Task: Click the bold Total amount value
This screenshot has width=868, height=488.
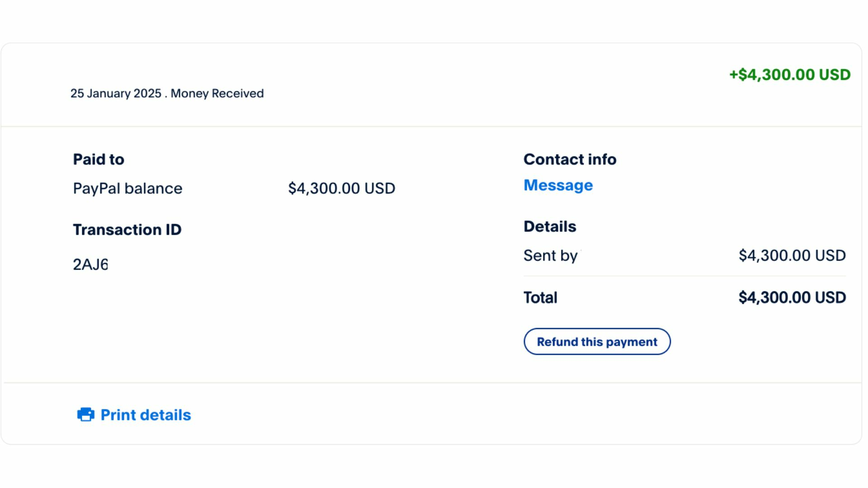Action: [x=792, y=298]
